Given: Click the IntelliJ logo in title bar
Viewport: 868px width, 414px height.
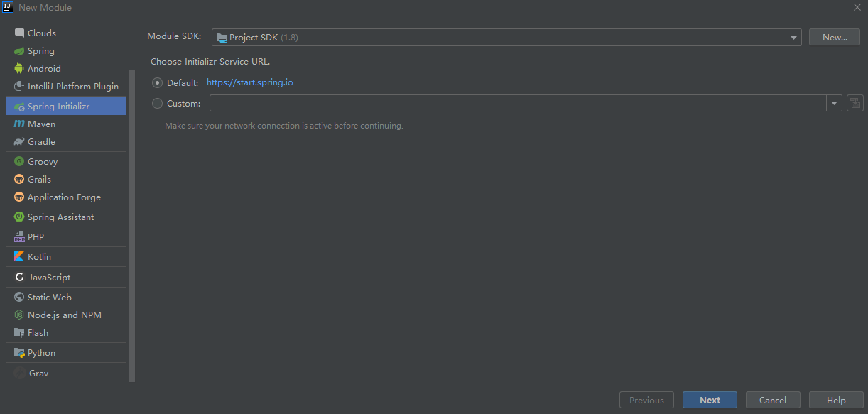Looking at the screenshot, I should point(8,7).
